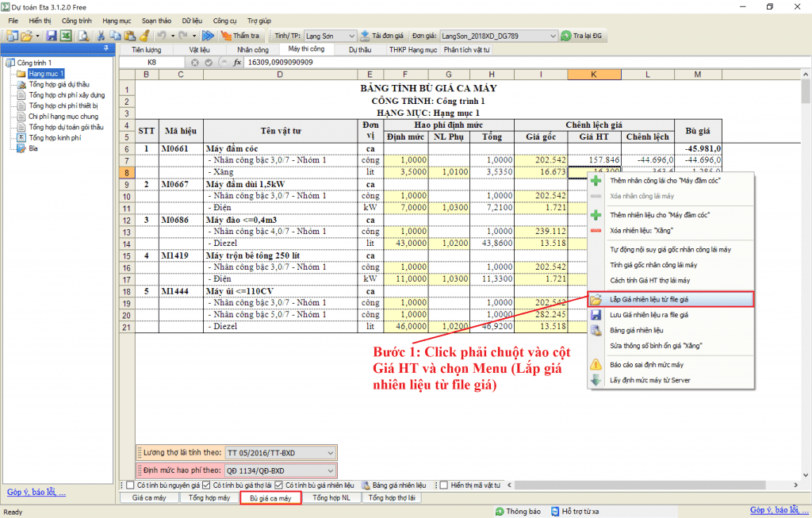812x518 pixels.
Task: Click the warning icon for Báo cáo sai định mức
Action: [596, 365]
